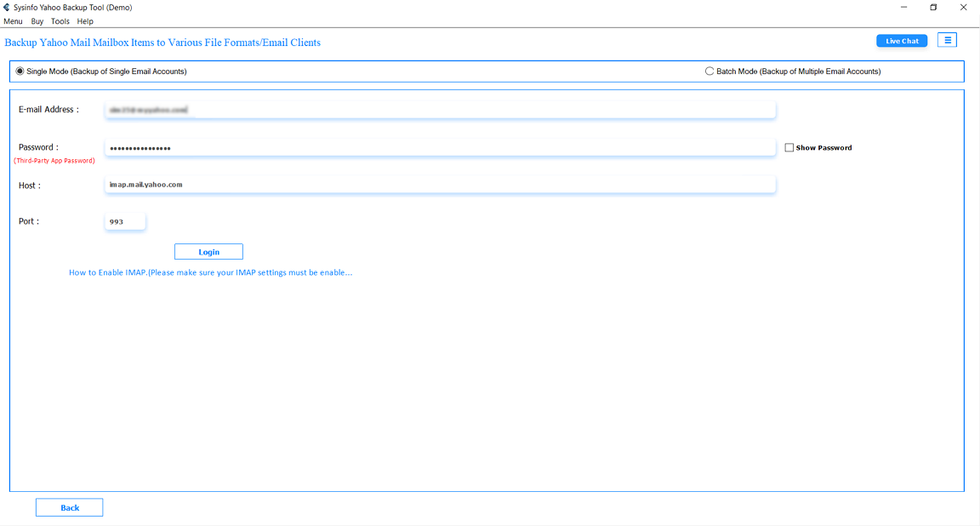
Task: Edit the Port field showing 993
Action: (125, 221)
